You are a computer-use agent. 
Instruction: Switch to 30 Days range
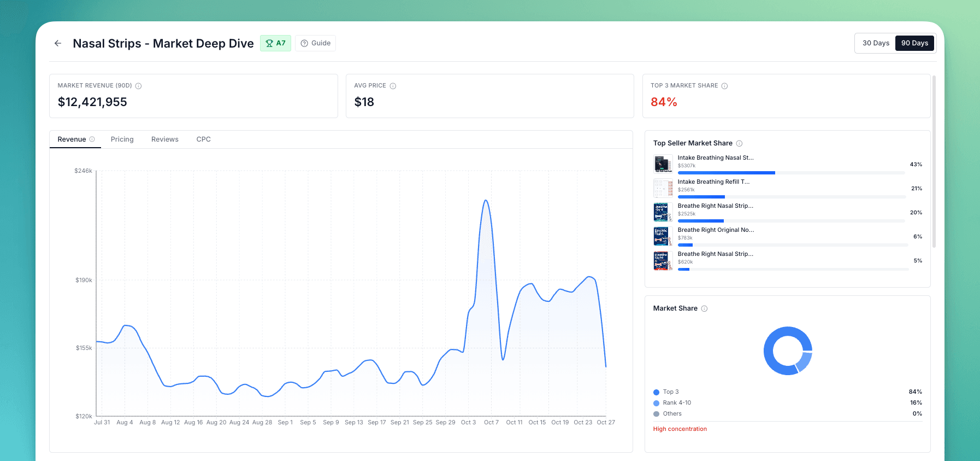click(x=876, y=43)
